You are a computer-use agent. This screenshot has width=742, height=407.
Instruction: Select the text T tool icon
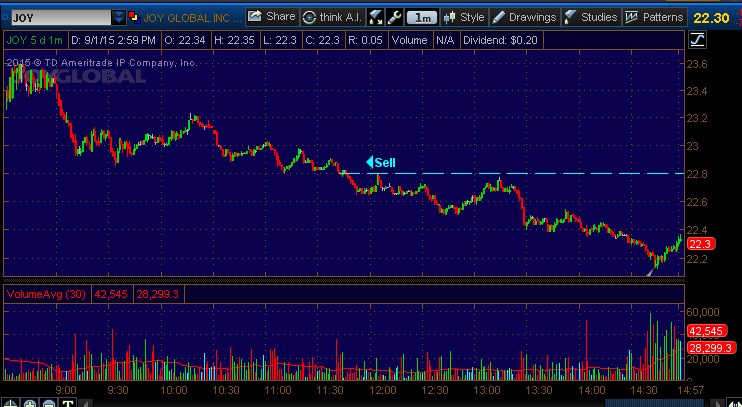68,403
